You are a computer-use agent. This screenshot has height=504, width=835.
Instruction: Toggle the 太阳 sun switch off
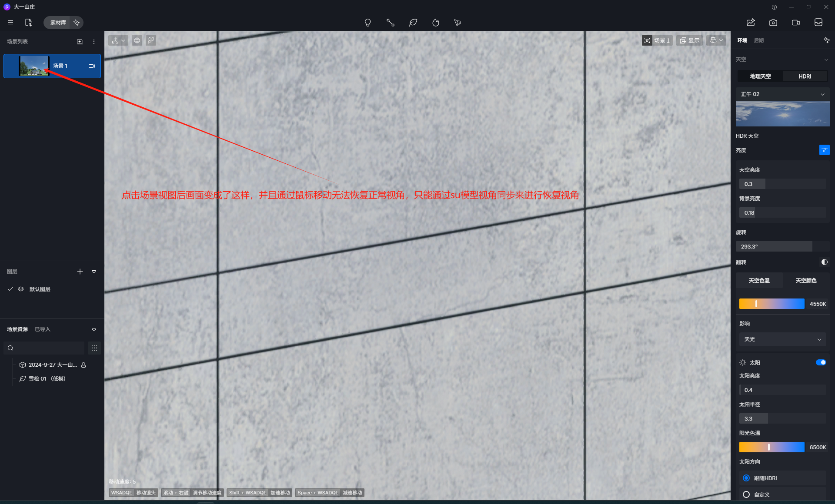click(821, 362)
